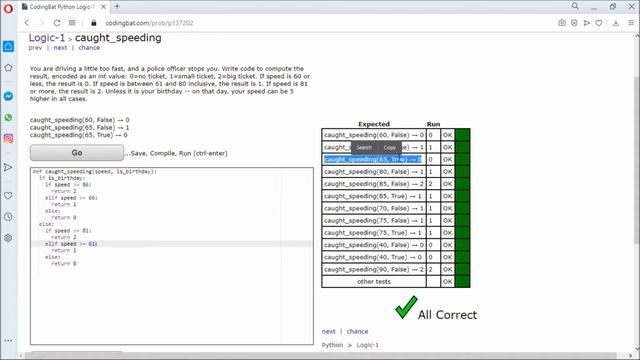Click the caught_speeding(40, False) → 0 row
The image size is (640, 360).
click(396, 245)
